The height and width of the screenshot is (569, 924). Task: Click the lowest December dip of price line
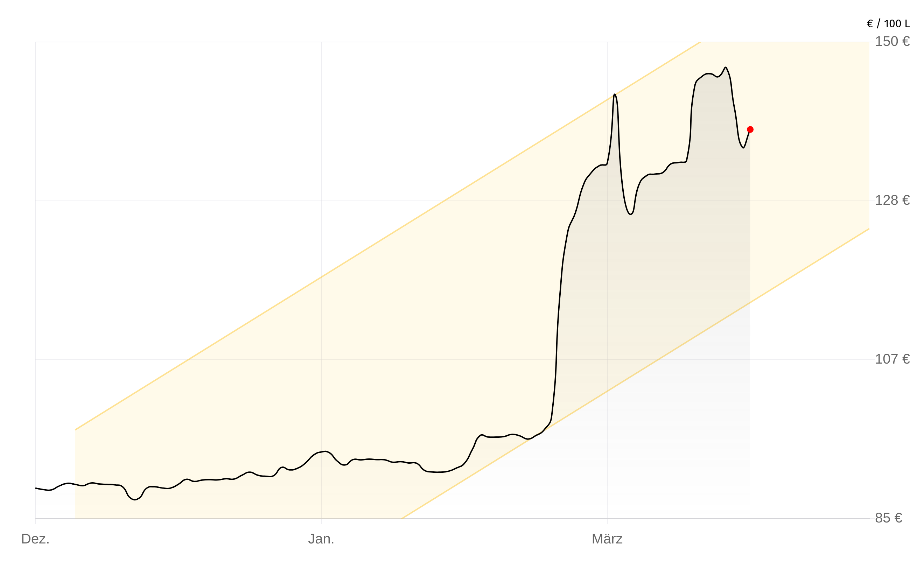(x=135, y=500)
